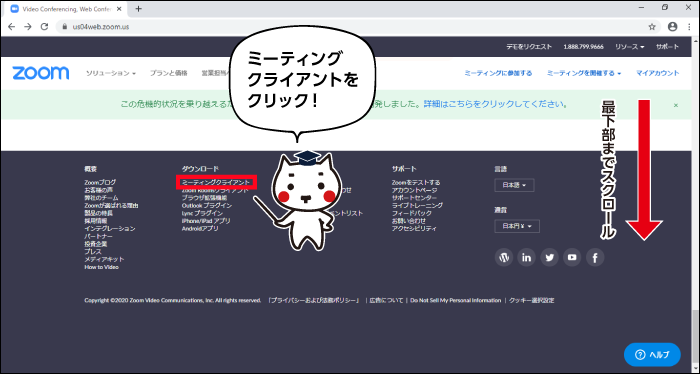Screen dimensions: 700x374
Task: Click the browser forward arrow
Action: (x=28, y=27)
